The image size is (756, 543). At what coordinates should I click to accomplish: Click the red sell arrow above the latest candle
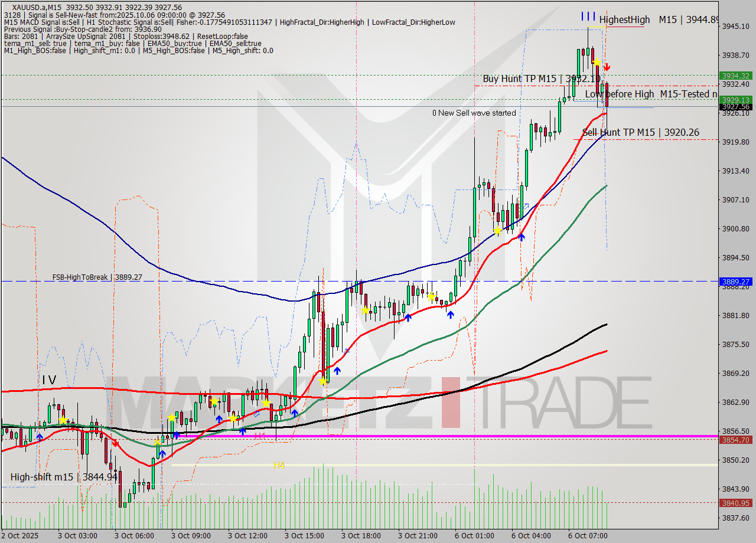point(607,67)
